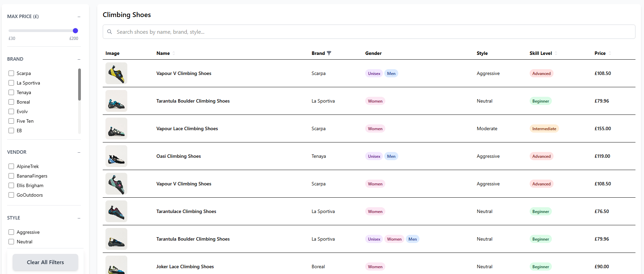Image resolution: width=644 pixels, height=274 pixels.
Task: Click the Intermediate skill level tag
Action: 544,128
